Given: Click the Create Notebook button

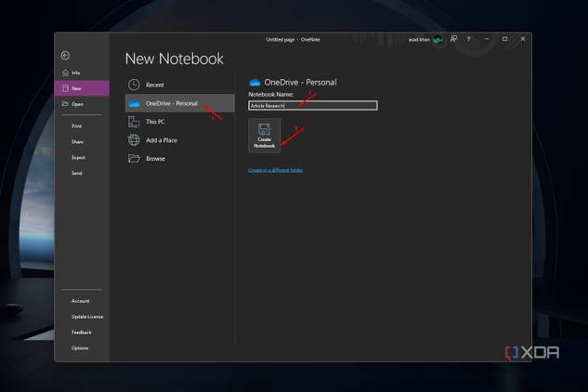Looking at the screenshot, I should [265, 136].
